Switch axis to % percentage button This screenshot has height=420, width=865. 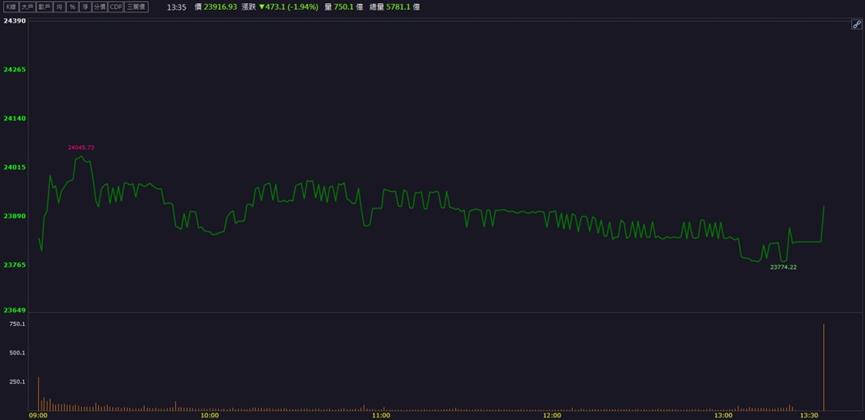[72, 7]
